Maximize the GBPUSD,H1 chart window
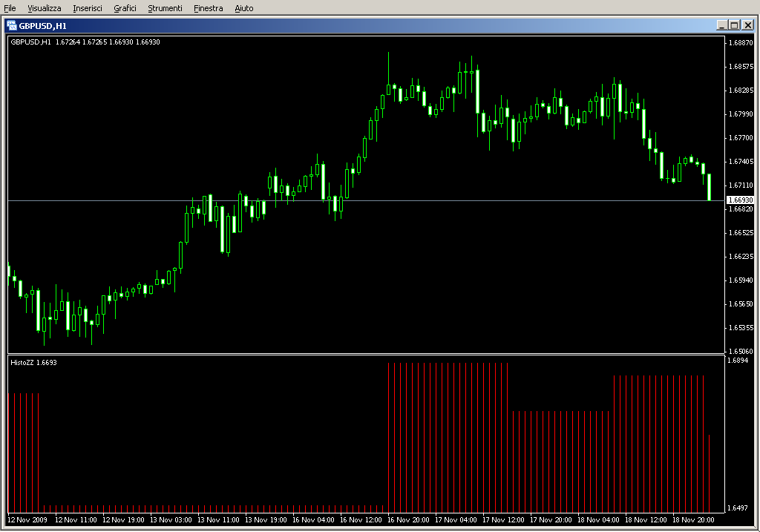 click(734, 25)
